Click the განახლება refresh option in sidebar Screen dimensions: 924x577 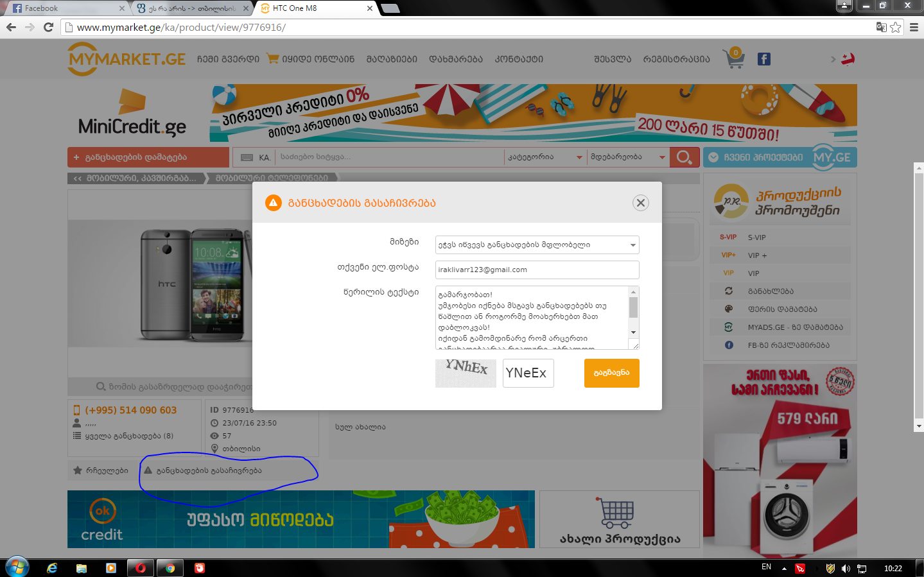click(780, 291)
